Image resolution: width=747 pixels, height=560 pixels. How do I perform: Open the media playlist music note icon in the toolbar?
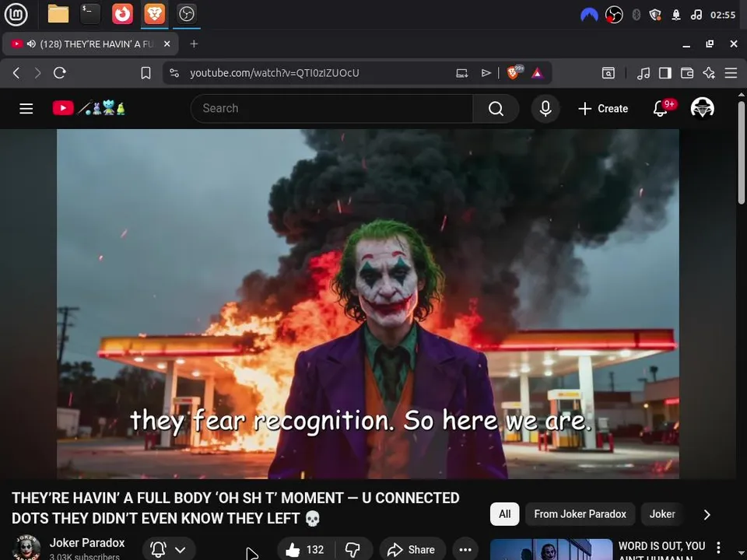click(644, 73)
